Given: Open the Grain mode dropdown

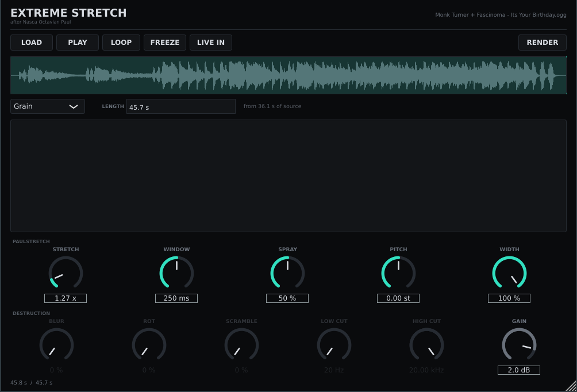Looking at the screenshot, I should coord(48,106).
